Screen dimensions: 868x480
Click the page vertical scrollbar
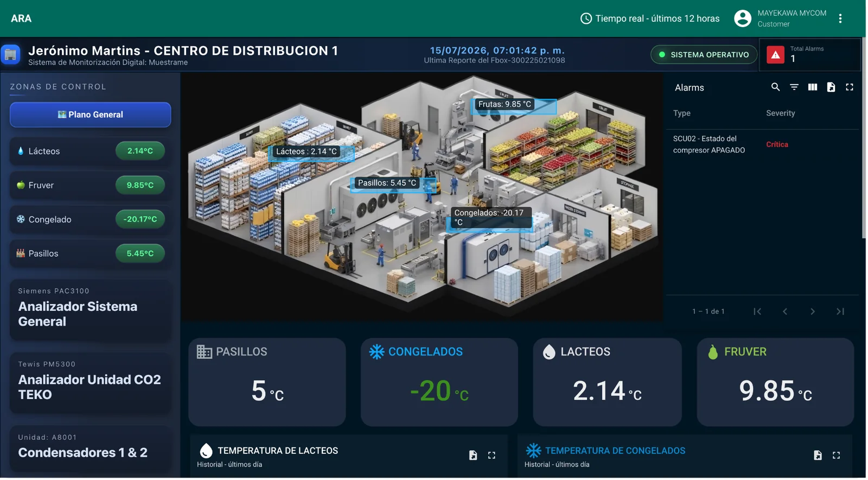pos(864,138)
